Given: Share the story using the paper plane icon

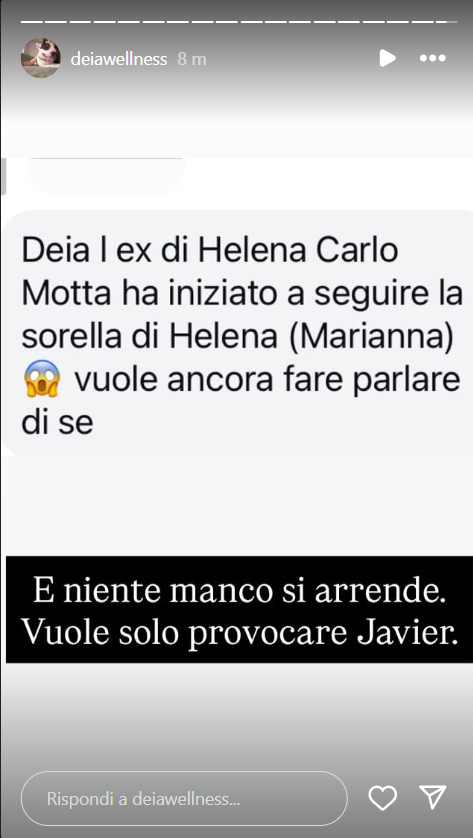Looking at the screenshot, I should [432, 797].
